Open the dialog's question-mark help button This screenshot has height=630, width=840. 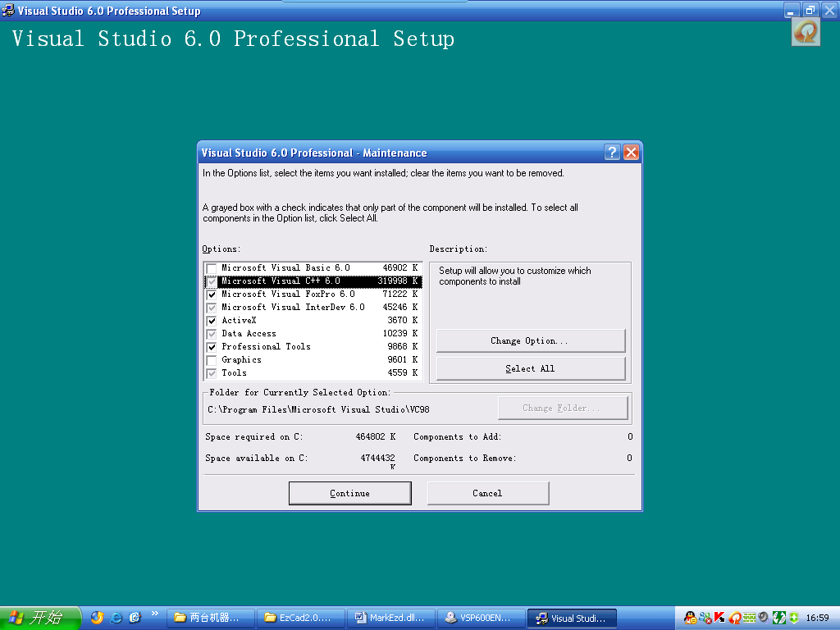click(x=612, y=153)
